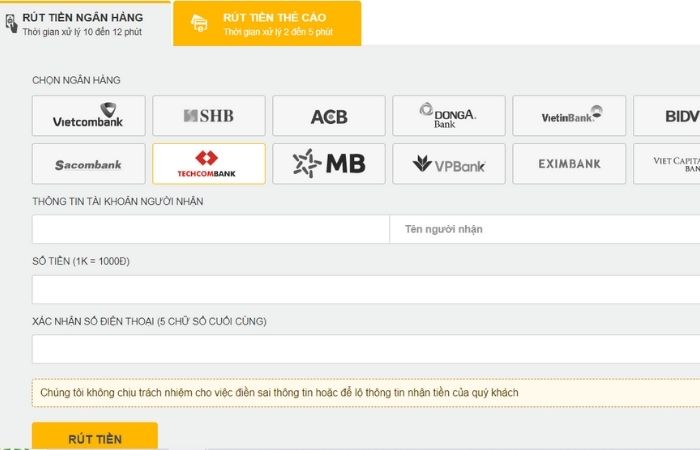Screen dimensions: 700x450
Task: Choose the SHB bank logo
Action: tap(209, 116)
